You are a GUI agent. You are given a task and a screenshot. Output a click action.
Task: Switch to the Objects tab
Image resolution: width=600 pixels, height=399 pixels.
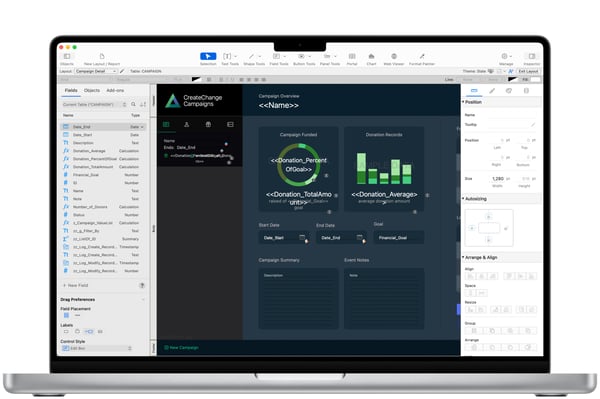tap(92, 90)
